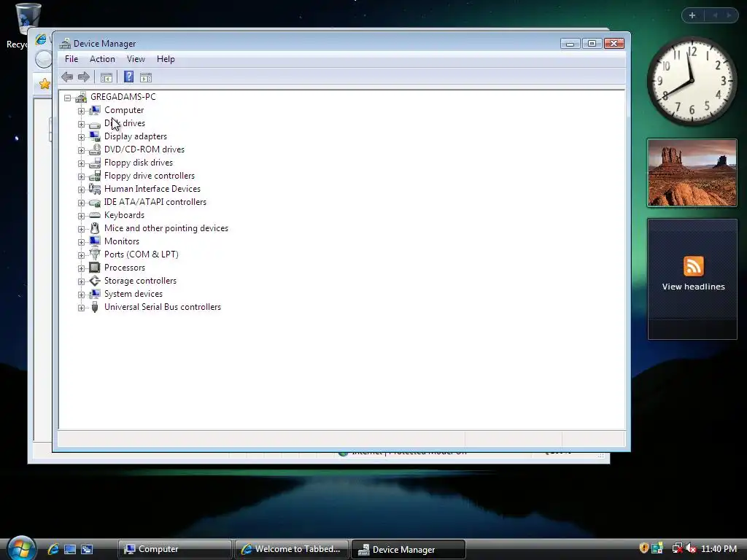
Task: Click the Device Manager title bar icon
Action: click(x=65, y=43)
